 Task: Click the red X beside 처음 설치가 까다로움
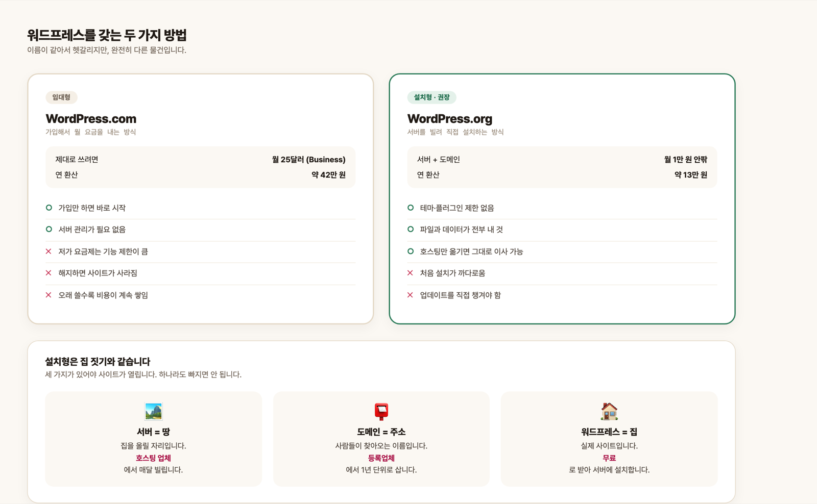point(410,273)
